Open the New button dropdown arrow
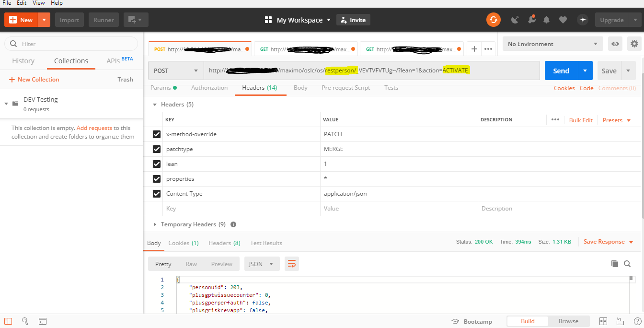The height and width of the screenshot is (328, 644). click(44, 20)
